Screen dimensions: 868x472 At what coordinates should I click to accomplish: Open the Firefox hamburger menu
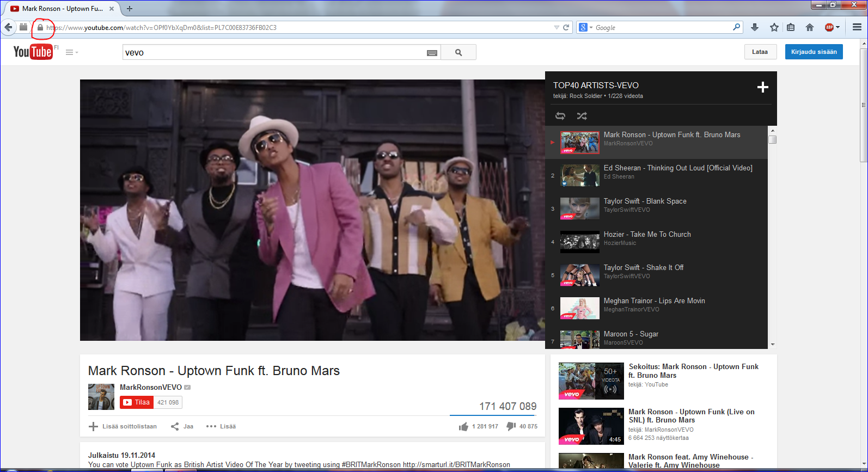point(857,27)
